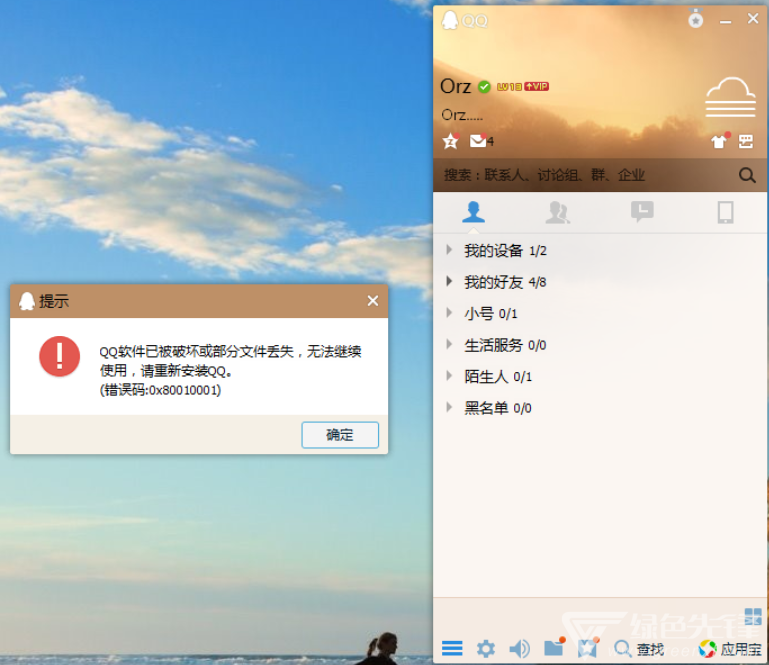Open the favorites star icon in bottom bar
Viewport: 769px width, 665px height.
(588, 648)
